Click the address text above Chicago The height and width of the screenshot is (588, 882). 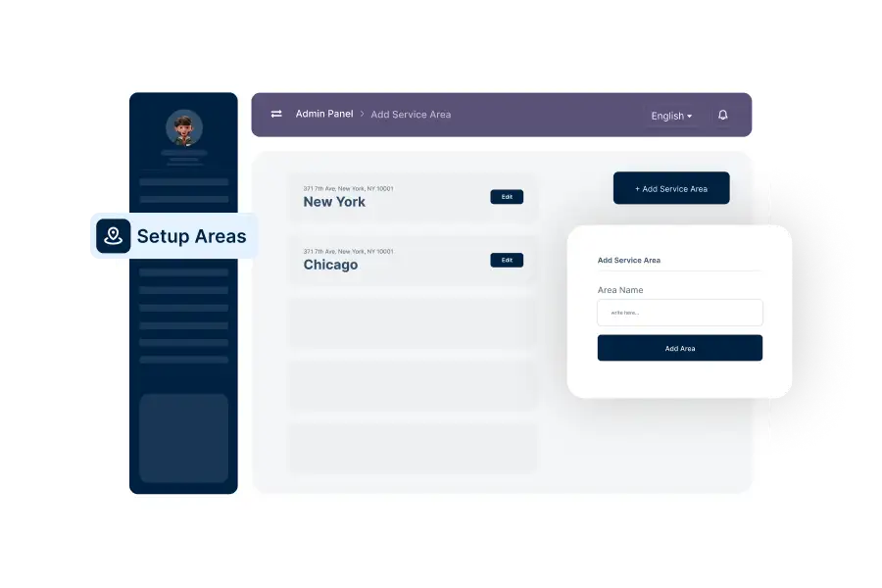(x=348, y=251)
